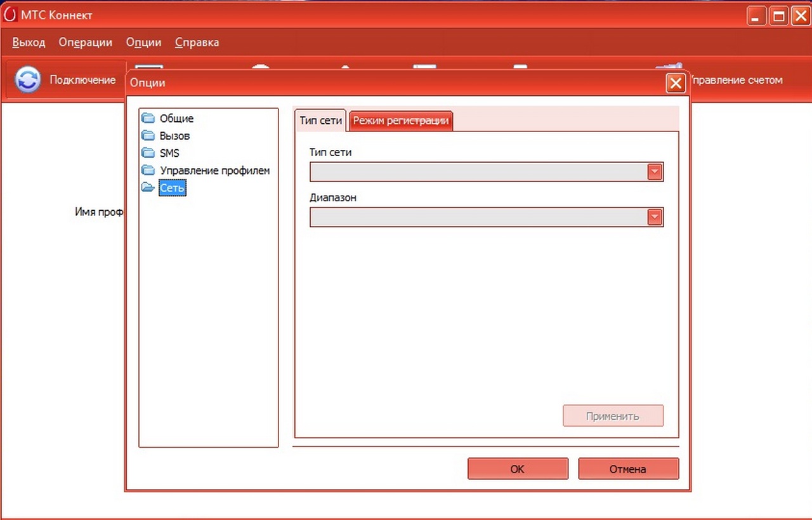This screenshot has height=520, width=812.
Task: Open the Справка menu
Action: (x=197, y=43)
